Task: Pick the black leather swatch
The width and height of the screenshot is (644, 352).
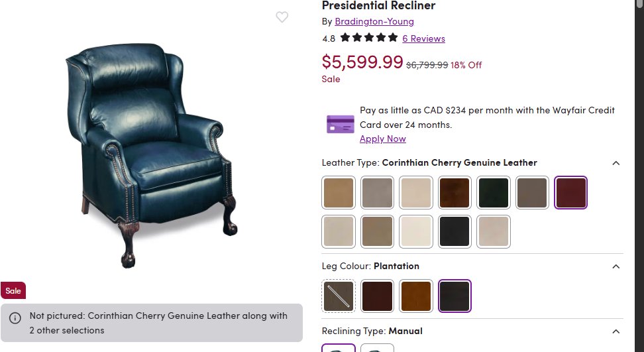Action: tap(455, 231)
